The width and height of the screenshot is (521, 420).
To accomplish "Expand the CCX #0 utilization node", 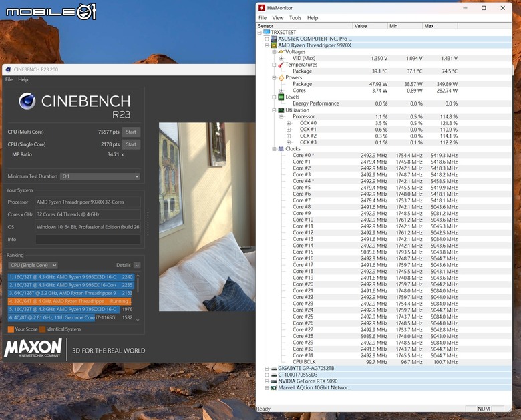I will (x=289, y=123).
